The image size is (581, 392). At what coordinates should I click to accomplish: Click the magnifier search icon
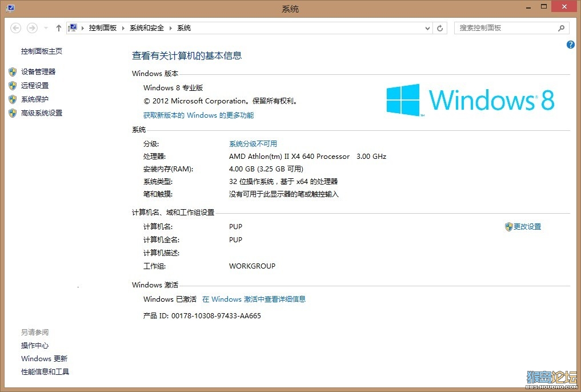pos(562,28)
